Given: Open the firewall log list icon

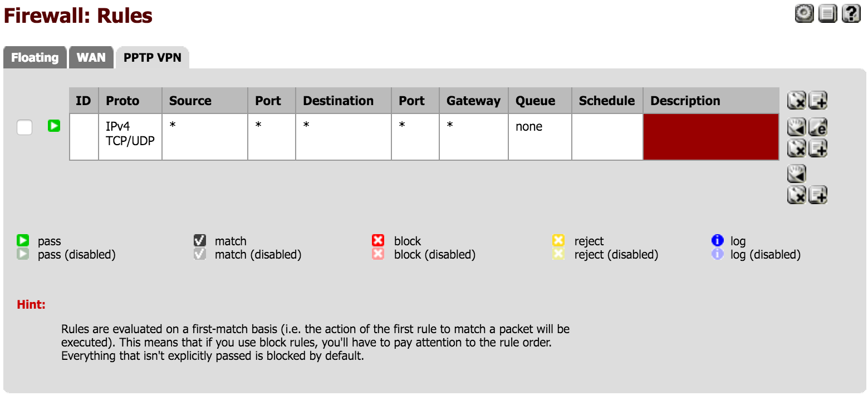Looking at the screenshot, I should pyautogui.click(x=828, y=13).
